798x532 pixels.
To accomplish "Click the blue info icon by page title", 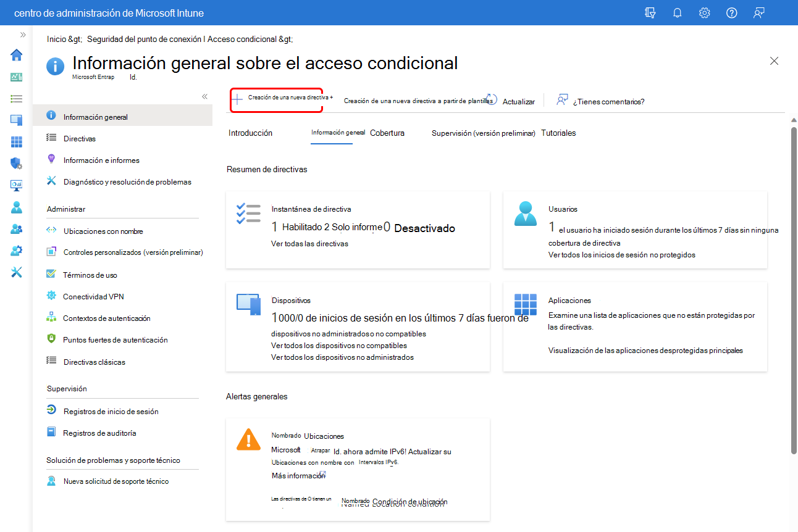I will click(x=56, y=66).
